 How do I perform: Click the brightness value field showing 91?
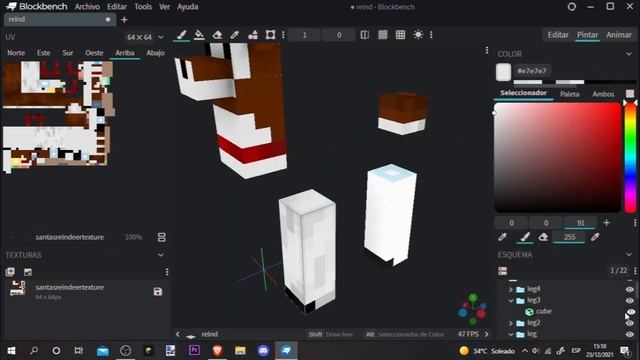pyautogui.click(x=580, y=223)
